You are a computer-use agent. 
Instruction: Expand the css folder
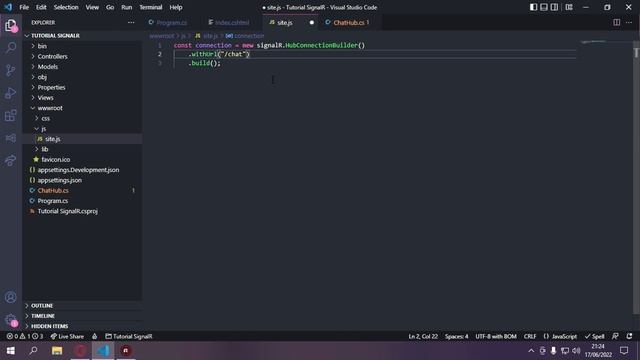tap(82, 118)
